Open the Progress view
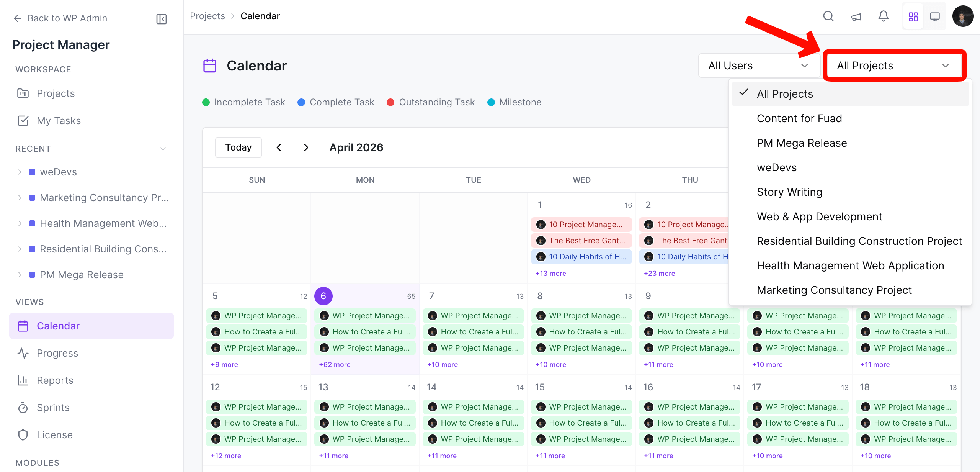 (57, 353)
